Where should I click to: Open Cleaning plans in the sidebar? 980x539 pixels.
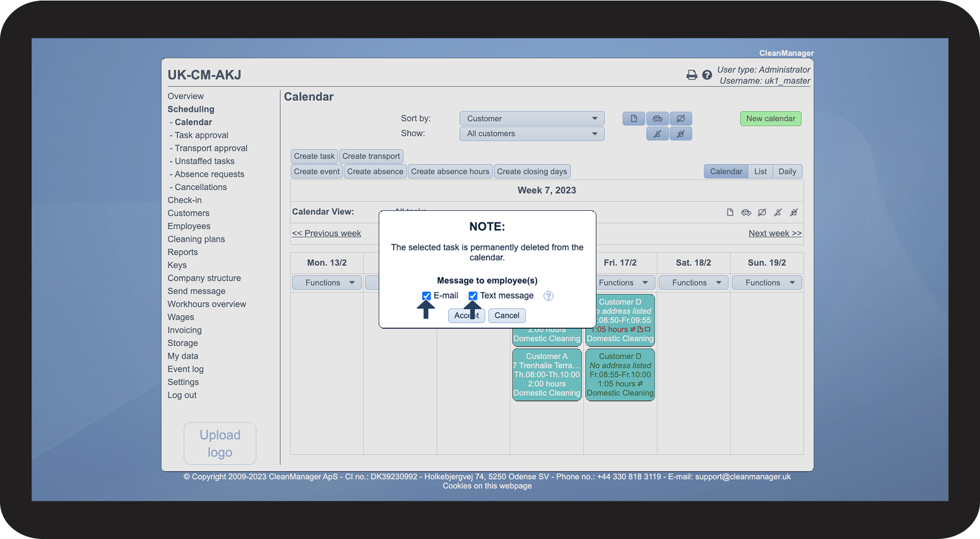pyautogui.click(x=196, y=239)
